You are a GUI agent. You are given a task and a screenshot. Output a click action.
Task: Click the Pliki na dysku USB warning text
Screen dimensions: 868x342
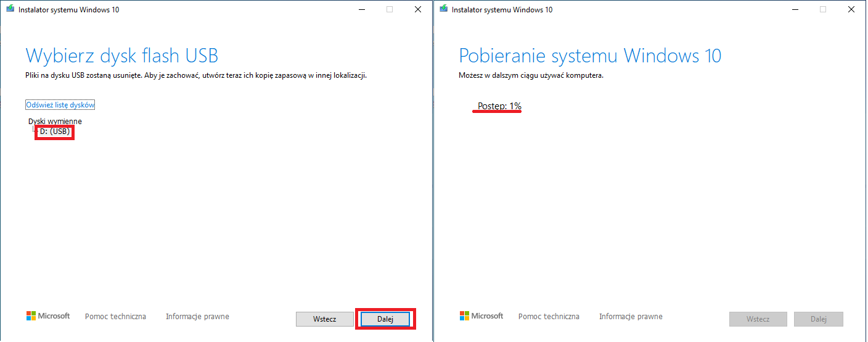click(197, 75)
